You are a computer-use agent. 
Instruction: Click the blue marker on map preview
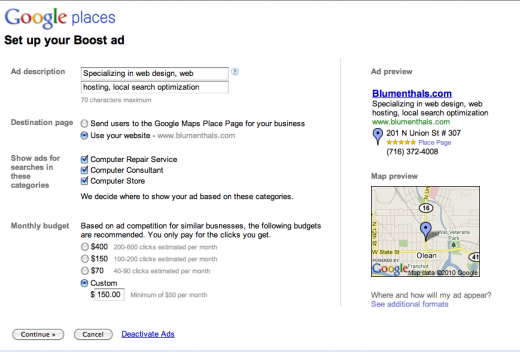click(426, 231)
